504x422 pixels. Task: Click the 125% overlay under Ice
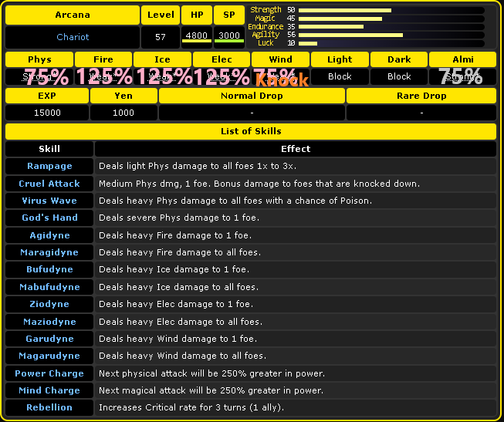click(x=164, y=76)
